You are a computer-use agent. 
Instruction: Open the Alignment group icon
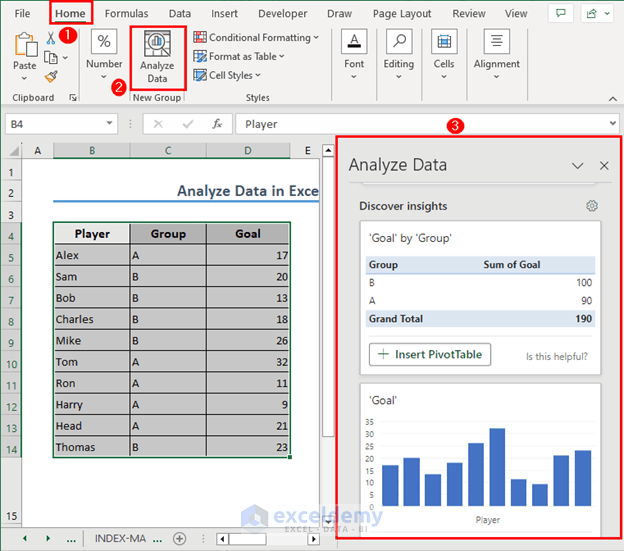coord(497,41)
